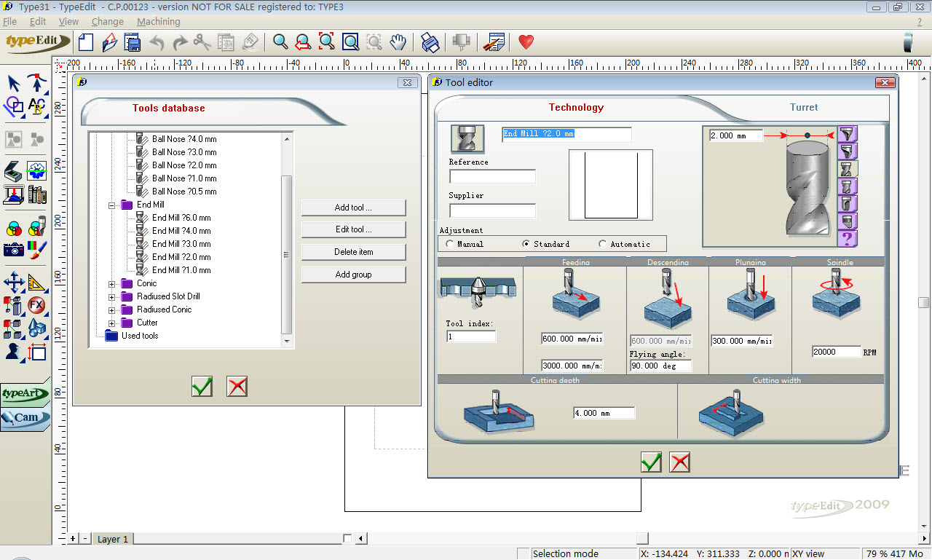Image resolution: width=932 pixels, height=560 pixels.
Task: Open the View menu
Action: coord(69,22)
